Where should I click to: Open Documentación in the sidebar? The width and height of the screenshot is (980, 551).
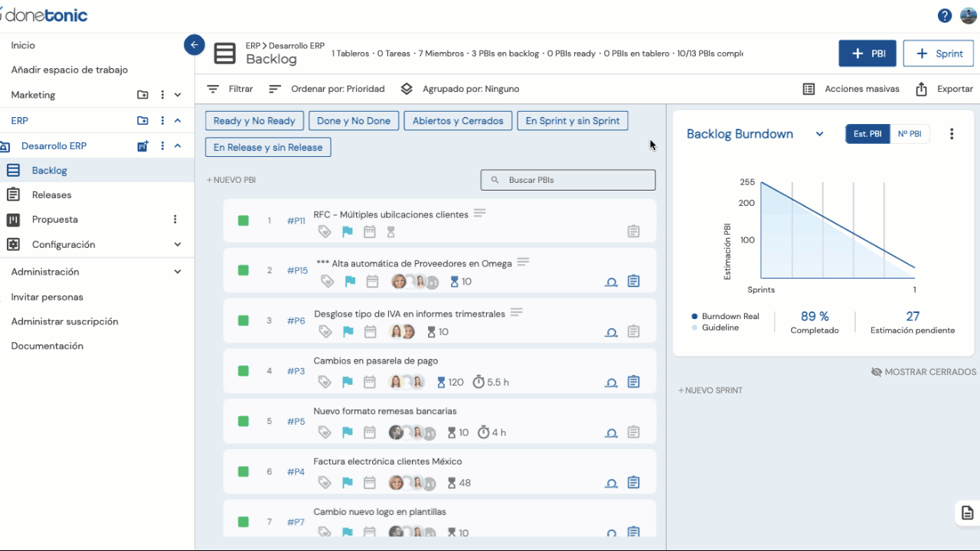pyautogui.click(x=47, y=346)
